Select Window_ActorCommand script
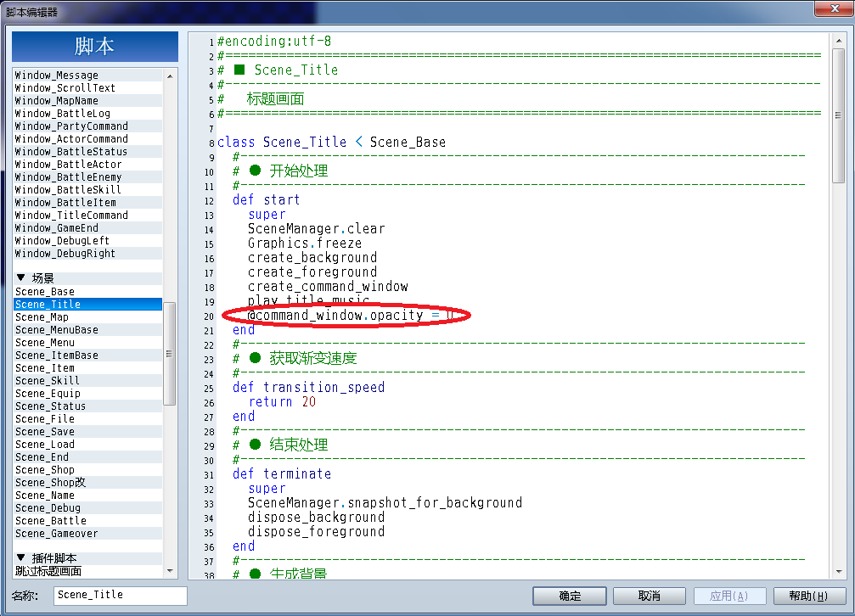Image resolution: width=855 pixels, height=616 pixels. click(x=87, y=138)
